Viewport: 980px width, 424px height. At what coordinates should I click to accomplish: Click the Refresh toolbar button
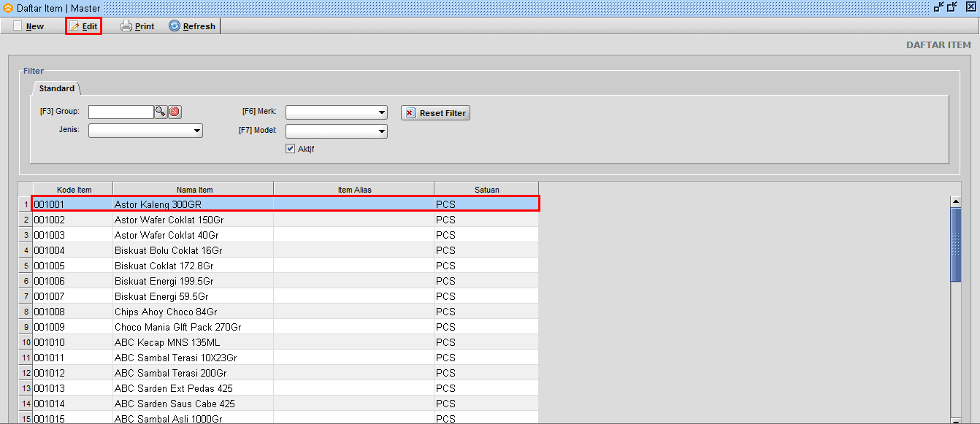point(192,26)
